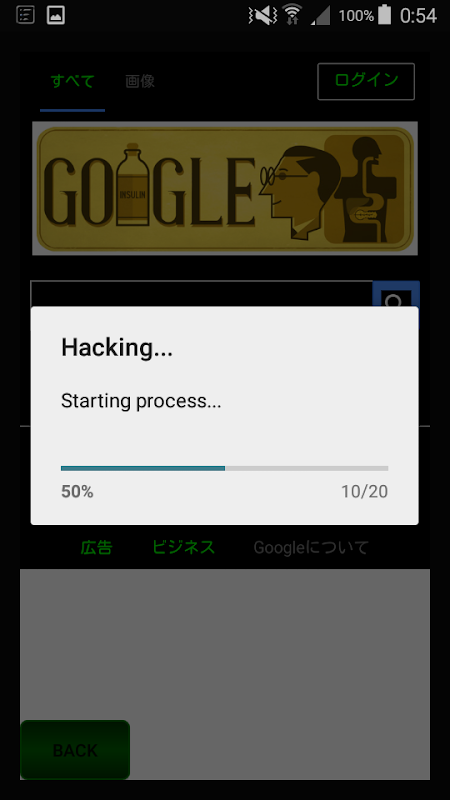Tap the ログイン button

366,81
